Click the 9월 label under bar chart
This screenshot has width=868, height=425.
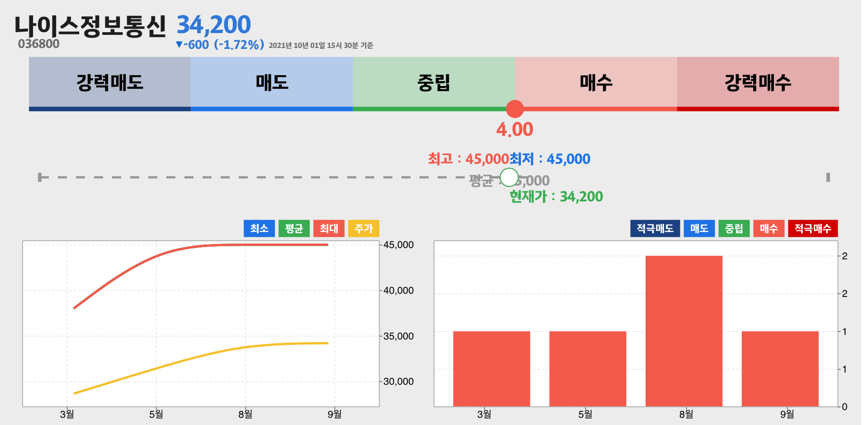tap(787, 414)
